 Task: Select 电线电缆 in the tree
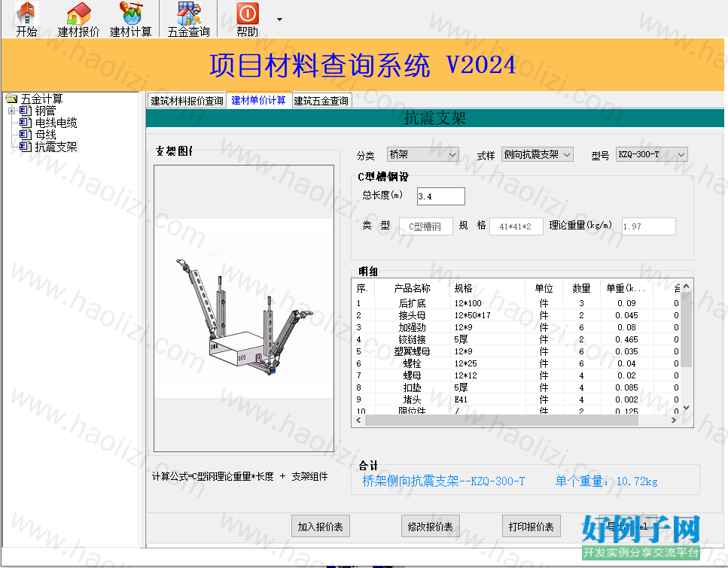pos(56,123)
